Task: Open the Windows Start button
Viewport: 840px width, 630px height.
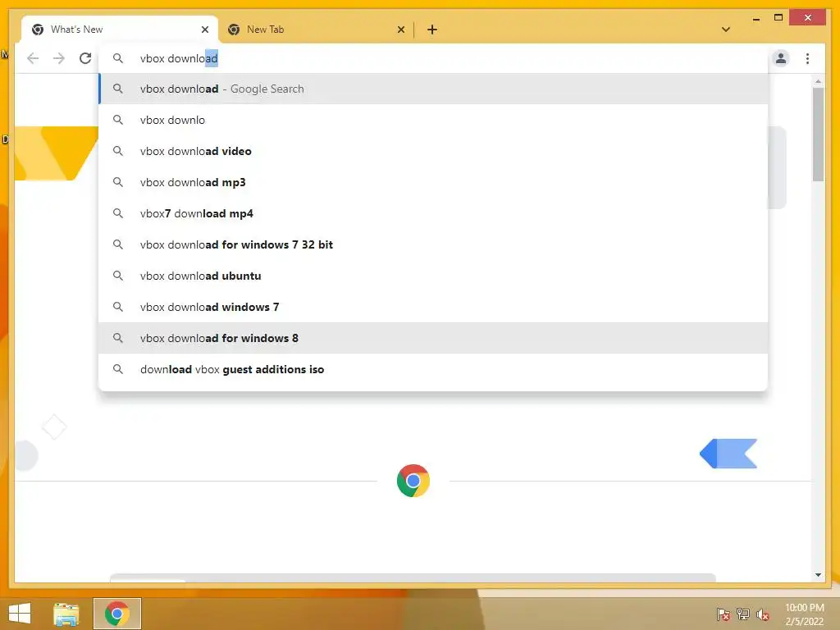Action: (x=20, y=614)
